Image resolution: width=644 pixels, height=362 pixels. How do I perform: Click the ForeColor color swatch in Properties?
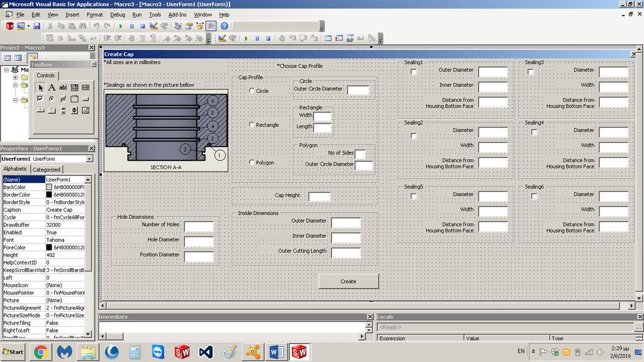[49, 248]
